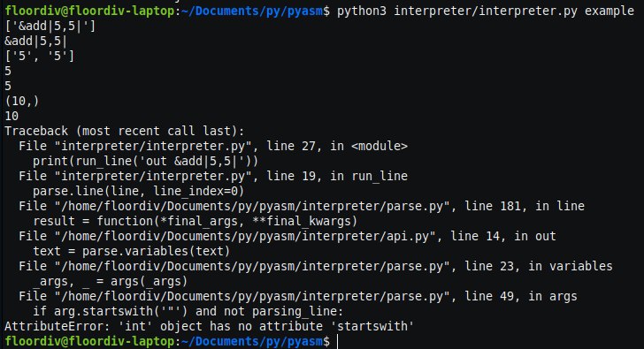Click the tuple output (10,)
Viewport: 644px width, 349px height.
tap(22, 101)
